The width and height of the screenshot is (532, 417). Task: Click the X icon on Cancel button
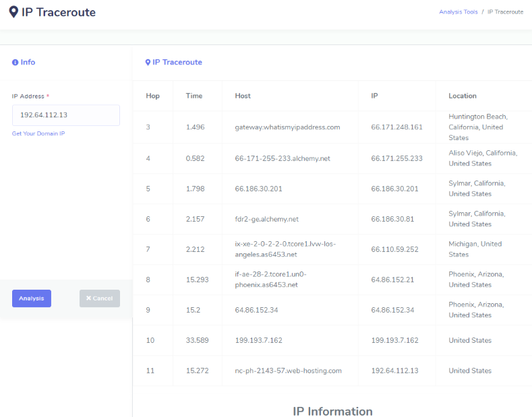coord(88,298)
